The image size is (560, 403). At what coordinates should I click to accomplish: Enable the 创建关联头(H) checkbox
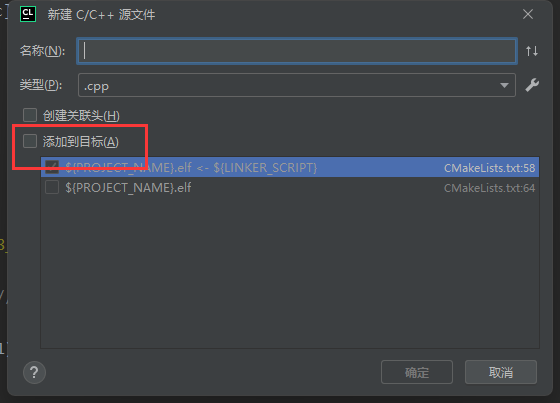(30, 115)
